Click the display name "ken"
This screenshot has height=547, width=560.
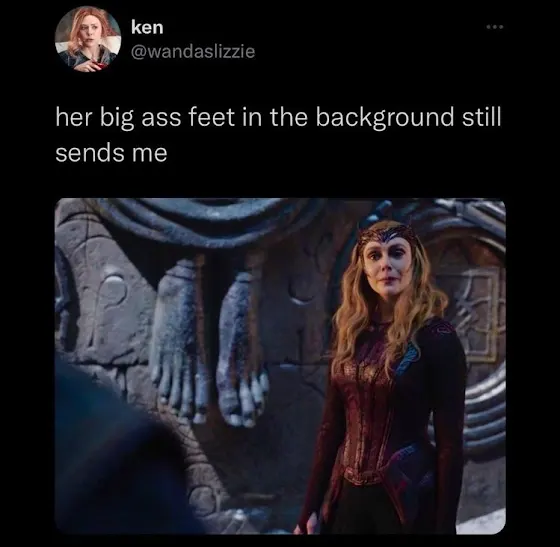147,27
